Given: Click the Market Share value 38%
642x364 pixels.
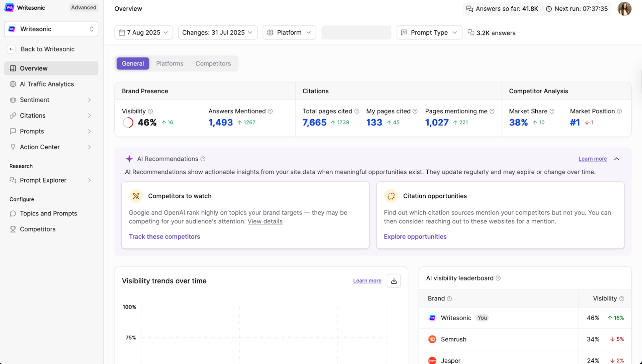Looking at the screenshot, I should click(518, 123).
